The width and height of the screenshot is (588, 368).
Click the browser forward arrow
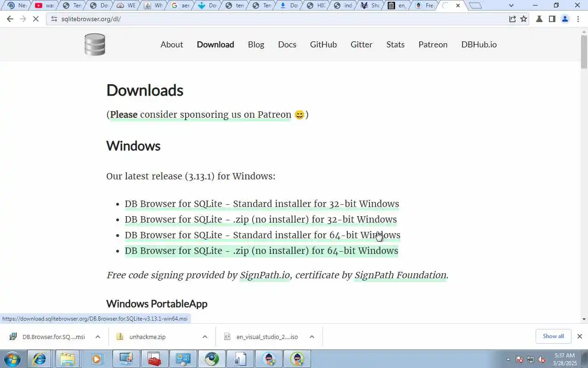23,19
